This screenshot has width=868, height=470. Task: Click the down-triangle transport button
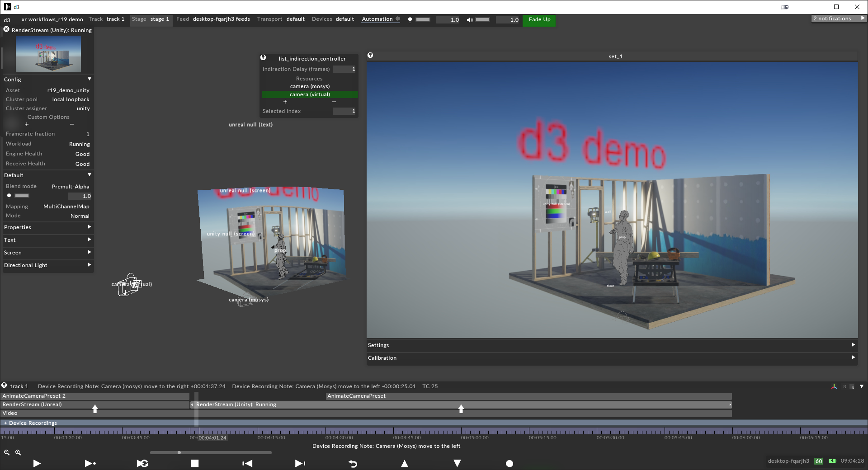pyautogui.click(x=457, y=463)
